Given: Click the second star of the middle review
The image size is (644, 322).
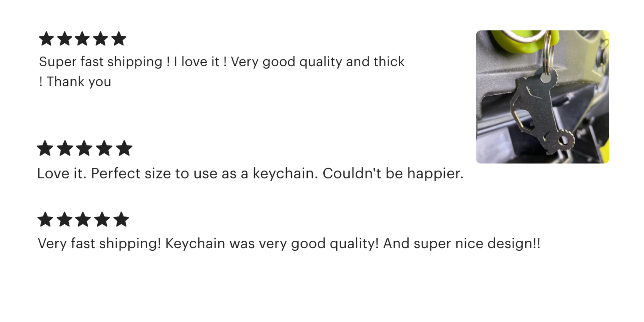Looking at the screenshot, I should pos(65,148).
